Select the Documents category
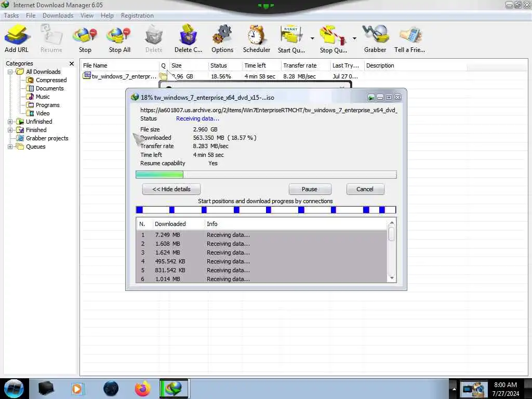Viewport: 532px width, 399px height. click(45, 88)
